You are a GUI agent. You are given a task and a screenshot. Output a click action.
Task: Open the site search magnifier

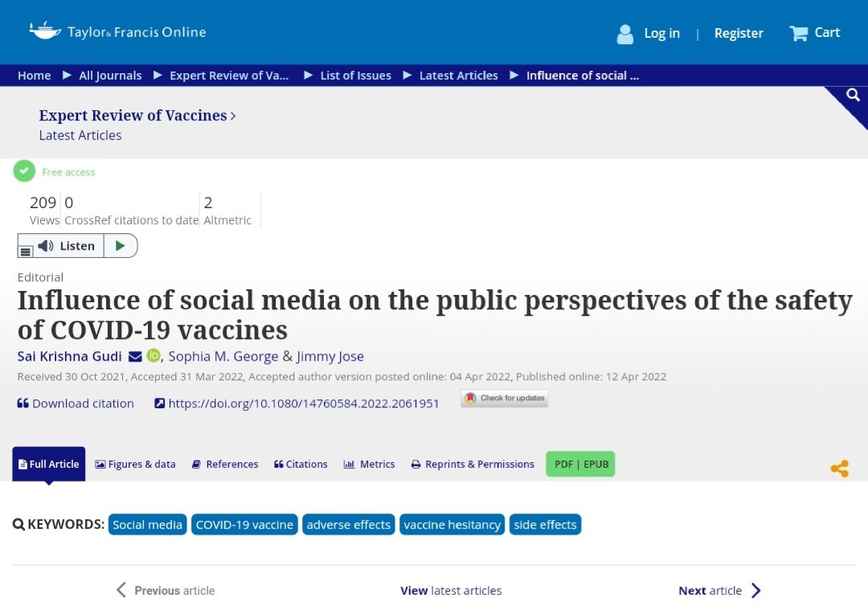[x=852, y=94]
